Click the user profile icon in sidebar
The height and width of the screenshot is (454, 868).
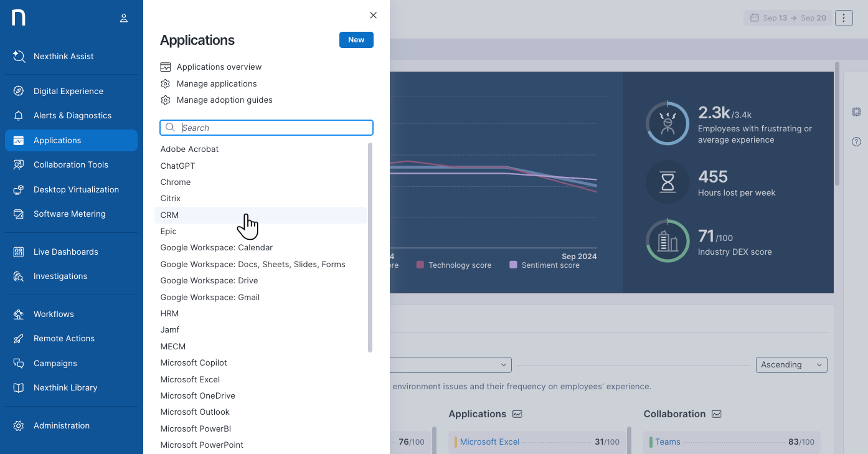click(124, 18)
